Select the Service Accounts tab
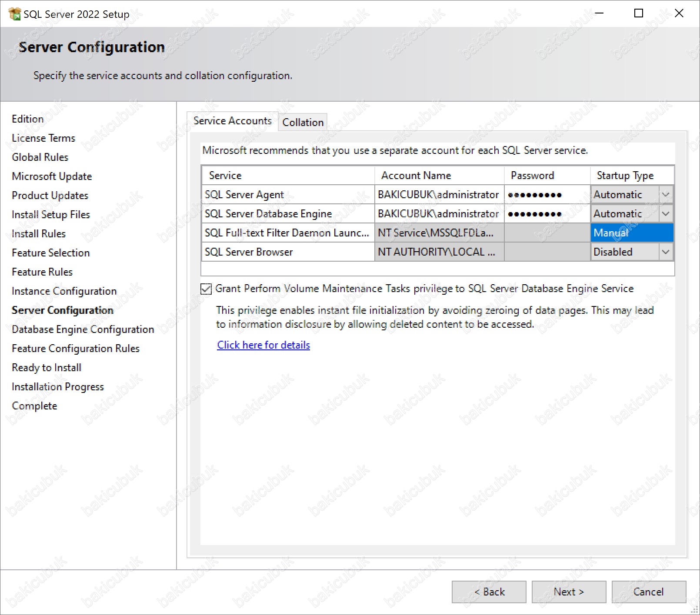This screenshot has height=615, width=700. click(x=233, y=121)
